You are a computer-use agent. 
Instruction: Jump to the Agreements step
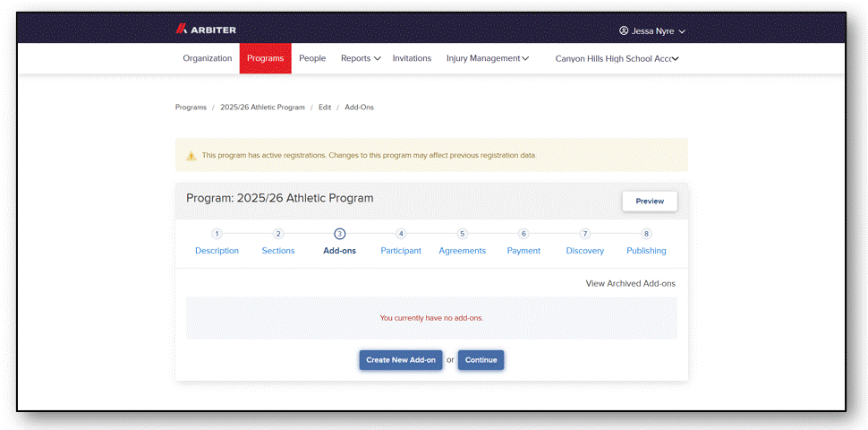point(463,251)
